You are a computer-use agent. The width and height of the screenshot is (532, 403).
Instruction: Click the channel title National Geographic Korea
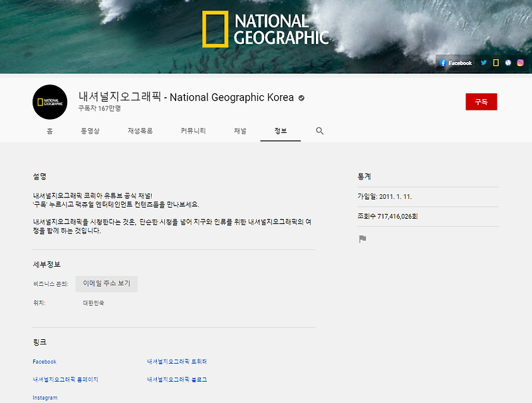(x=186, y=97)
